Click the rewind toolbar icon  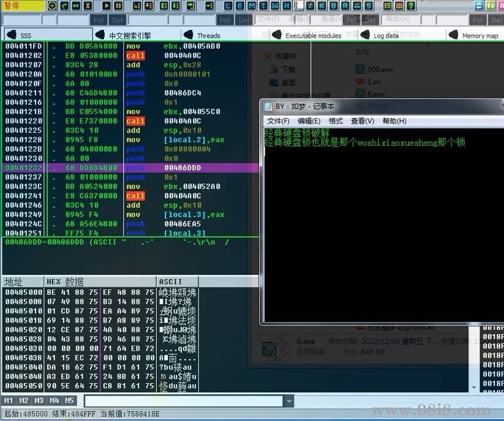click(76, 6)
